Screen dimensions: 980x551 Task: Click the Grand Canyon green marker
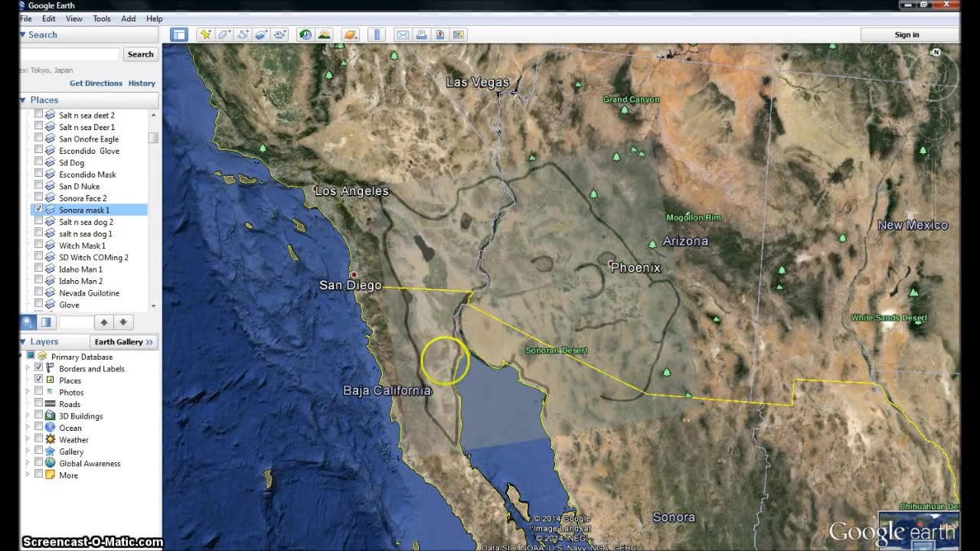624,109
